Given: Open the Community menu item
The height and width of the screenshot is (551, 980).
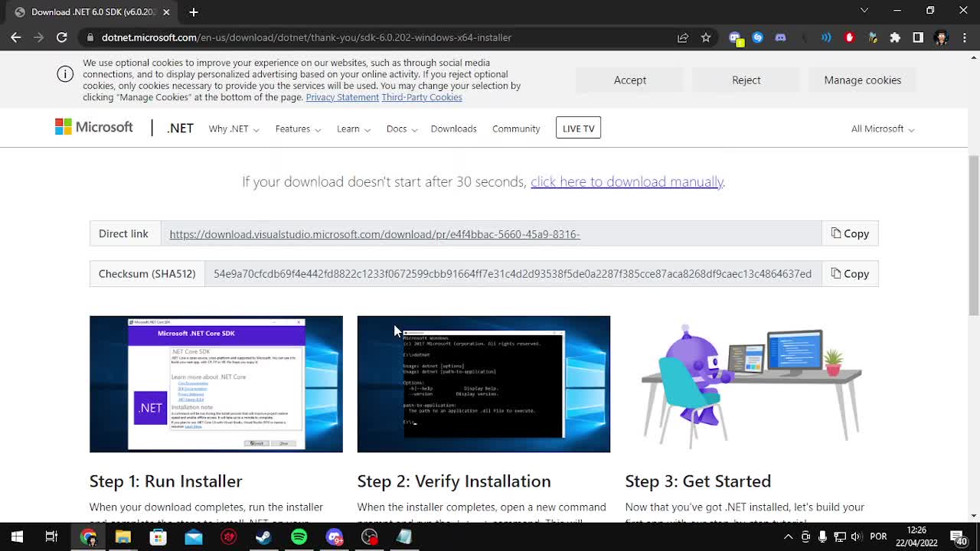Looking at the screenshot, I should click(516, 129).
